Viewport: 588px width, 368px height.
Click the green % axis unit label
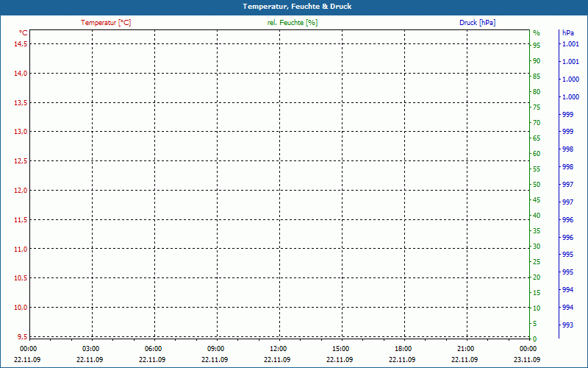[537, 33]
